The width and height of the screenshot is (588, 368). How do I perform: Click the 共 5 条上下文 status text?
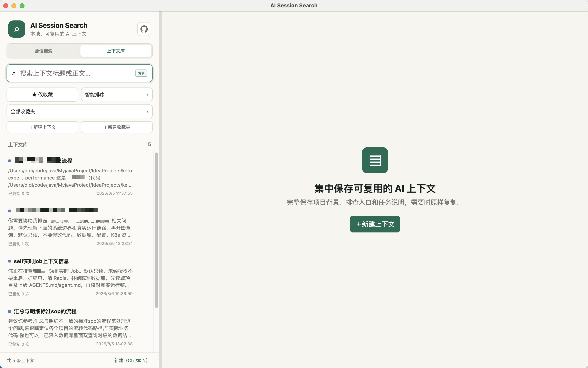pos(20,360)
